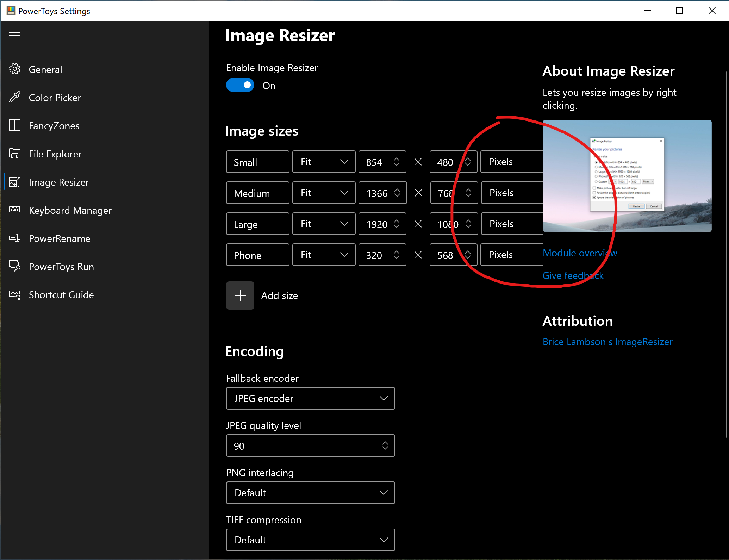Viewport: 729px width, 560px height.
Task: Click the plus icon to add a size
Action: pyautogui.click(x=240, y=295)
